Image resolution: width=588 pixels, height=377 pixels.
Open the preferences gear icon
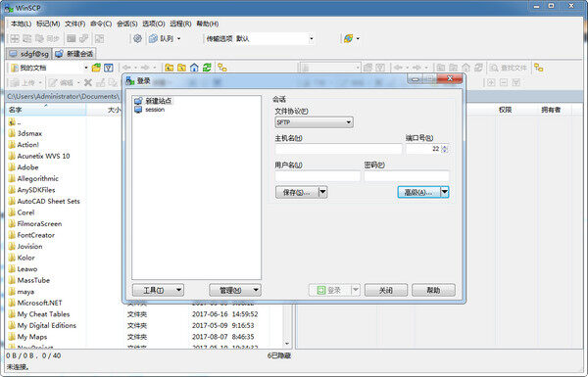[x=137, y=38]
